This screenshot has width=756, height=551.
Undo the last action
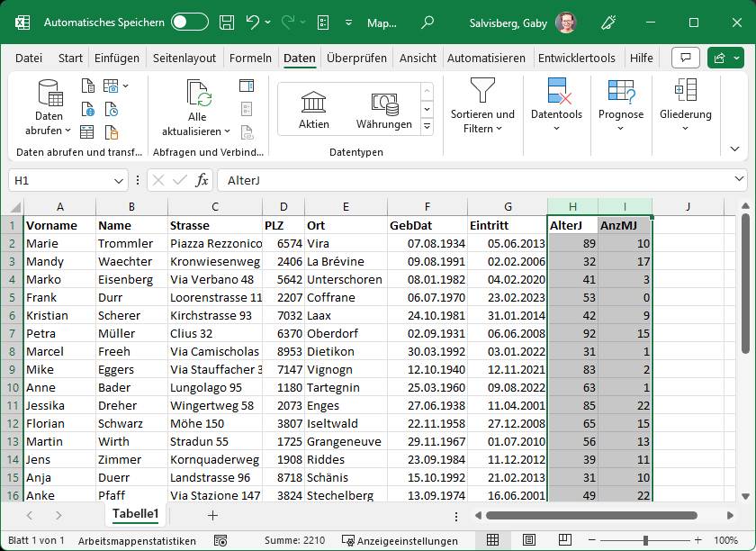(x=252, y=23)
